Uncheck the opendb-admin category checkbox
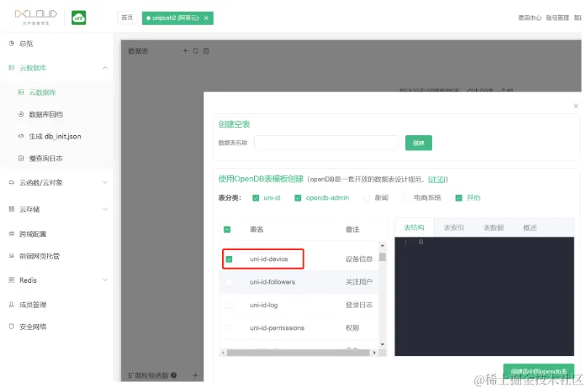 (x=298, y=198)
